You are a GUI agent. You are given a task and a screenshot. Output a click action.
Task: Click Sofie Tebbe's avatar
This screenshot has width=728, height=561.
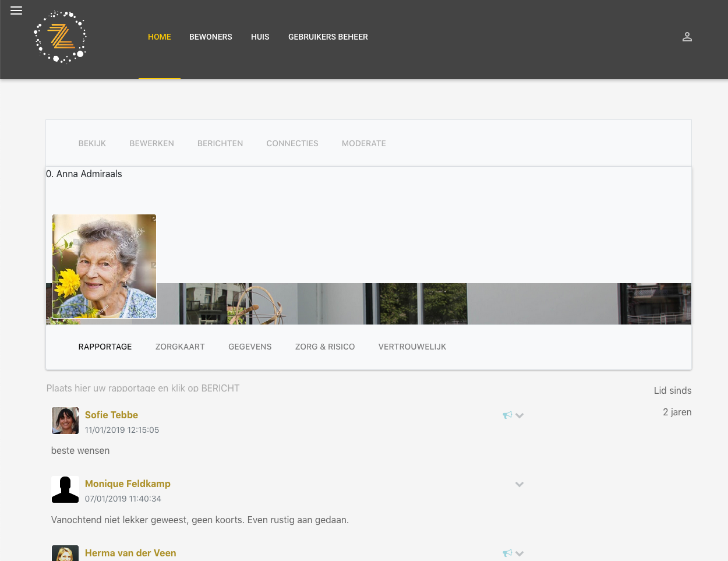(65, 421)
